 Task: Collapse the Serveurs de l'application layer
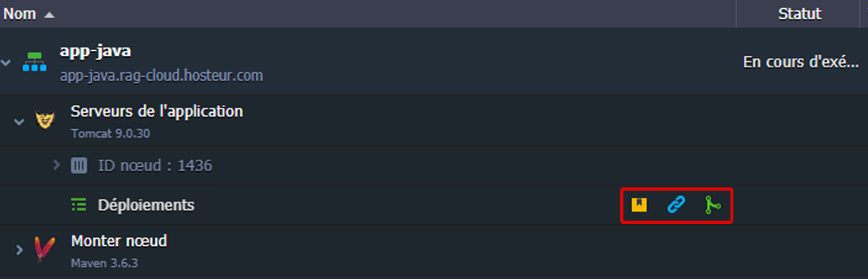click(19, 120)
